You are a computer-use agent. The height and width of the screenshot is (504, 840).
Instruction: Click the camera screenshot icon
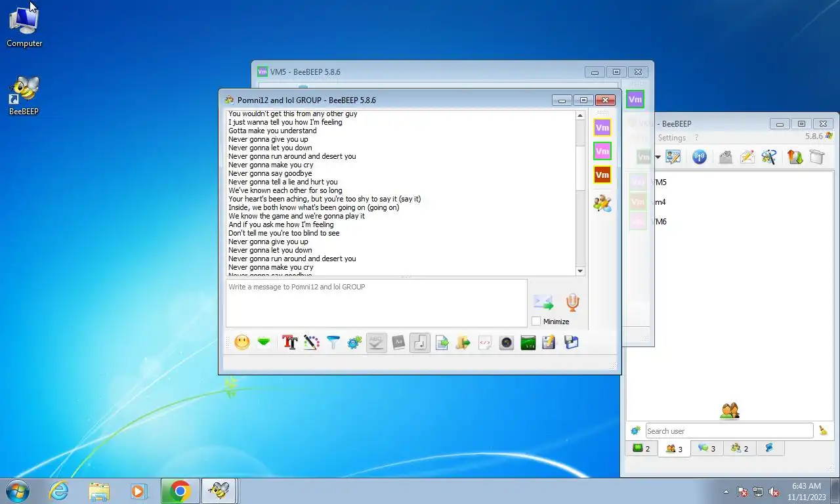[x=507, y=343]
